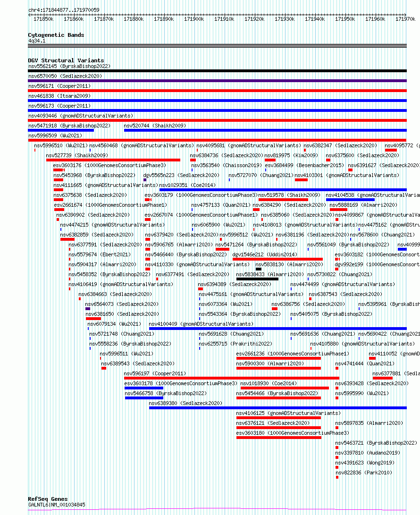Click the blue bar under nsv520744
420x515 pixels.
click(265, 130)
